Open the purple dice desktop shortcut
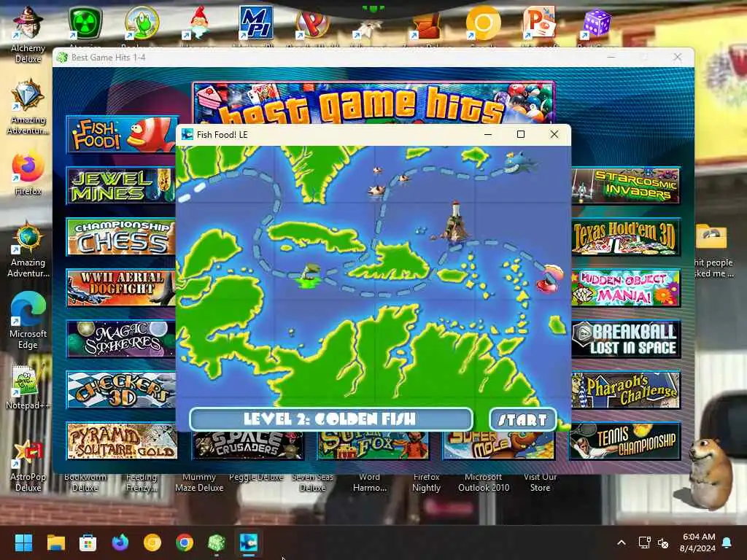 [x=597, y=23]
